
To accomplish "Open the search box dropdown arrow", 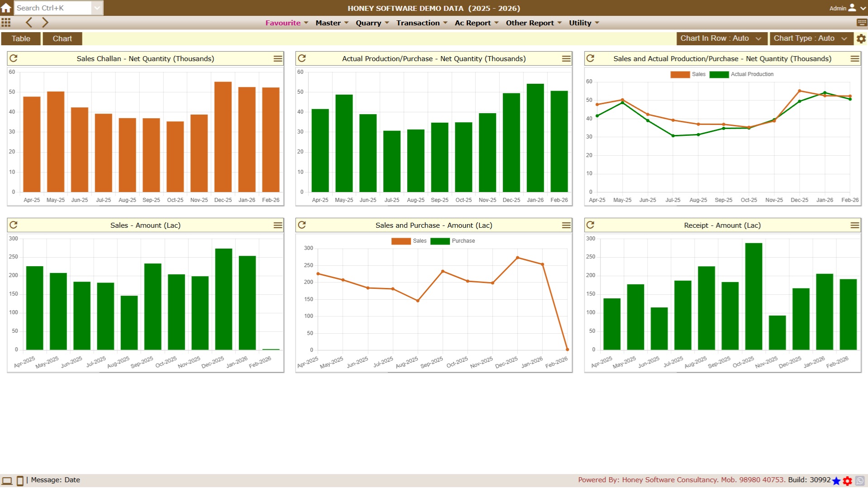I will click(x=97, y=8).
